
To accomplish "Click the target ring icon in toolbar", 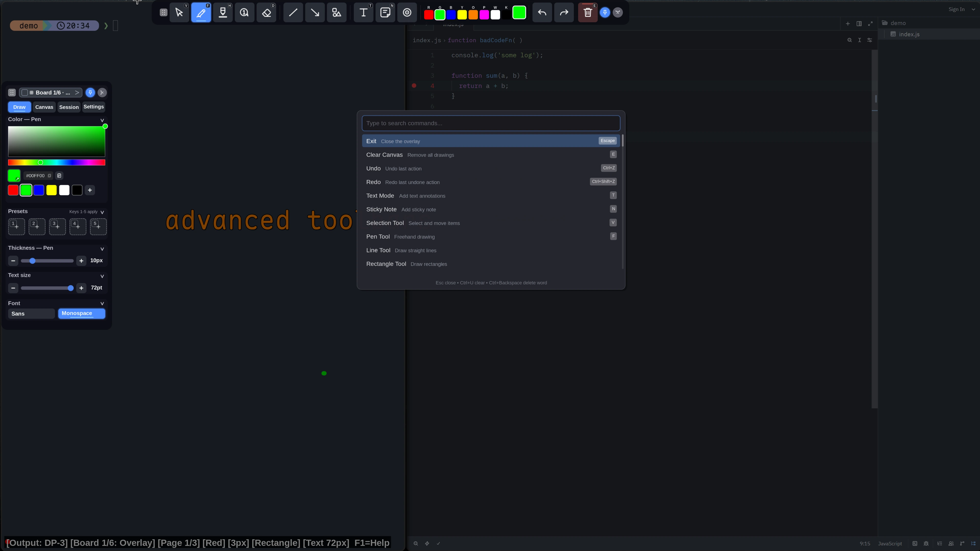I will point(407,13).
